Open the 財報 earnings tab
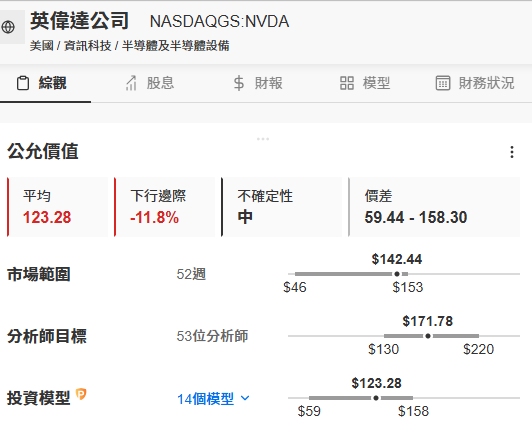This screenshot has height=432, width=532. point(258,83)
